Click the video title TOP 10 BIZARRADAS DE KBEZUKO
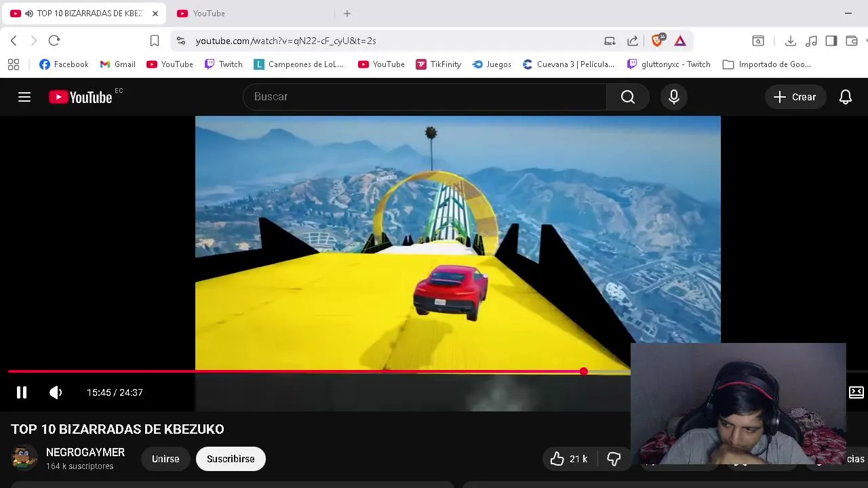868x488 pixels. click(117, 429)
